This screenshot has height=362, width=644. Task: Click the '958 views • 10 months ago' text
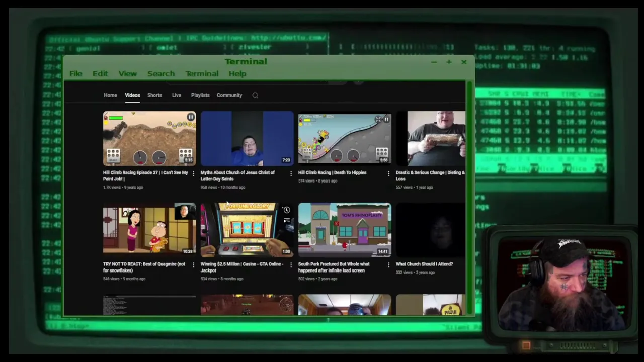[x=223, y=187]
